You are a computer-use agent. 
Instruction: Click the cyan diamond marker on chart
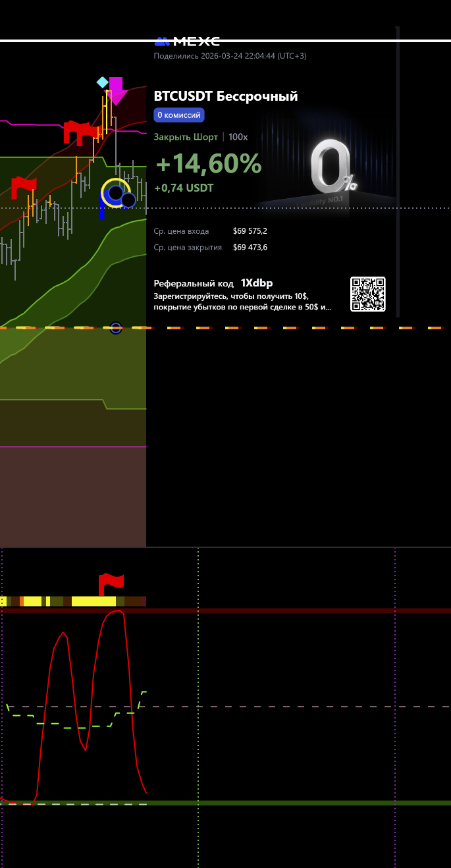[x=102, y=82]
